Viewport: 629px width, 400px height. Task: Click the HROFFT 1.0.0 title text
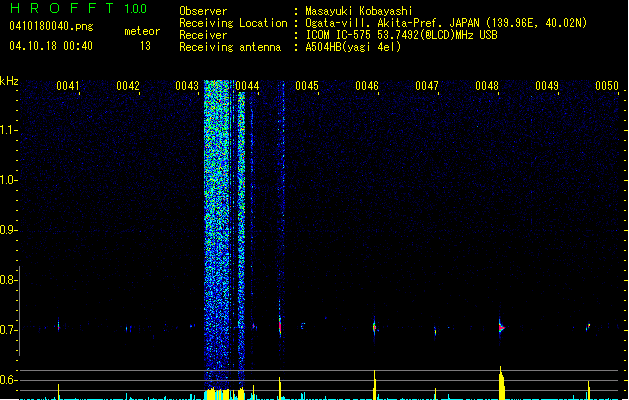[79, 8]
